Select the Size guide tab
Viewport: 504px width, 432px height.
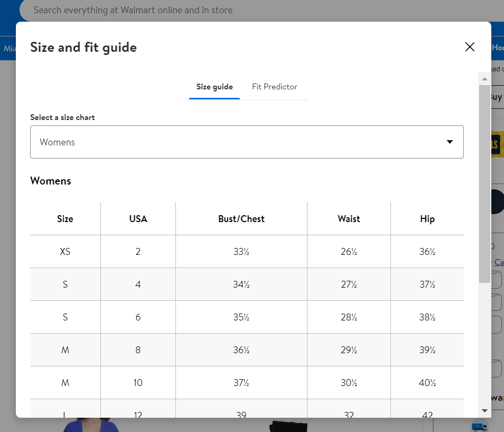214,87
